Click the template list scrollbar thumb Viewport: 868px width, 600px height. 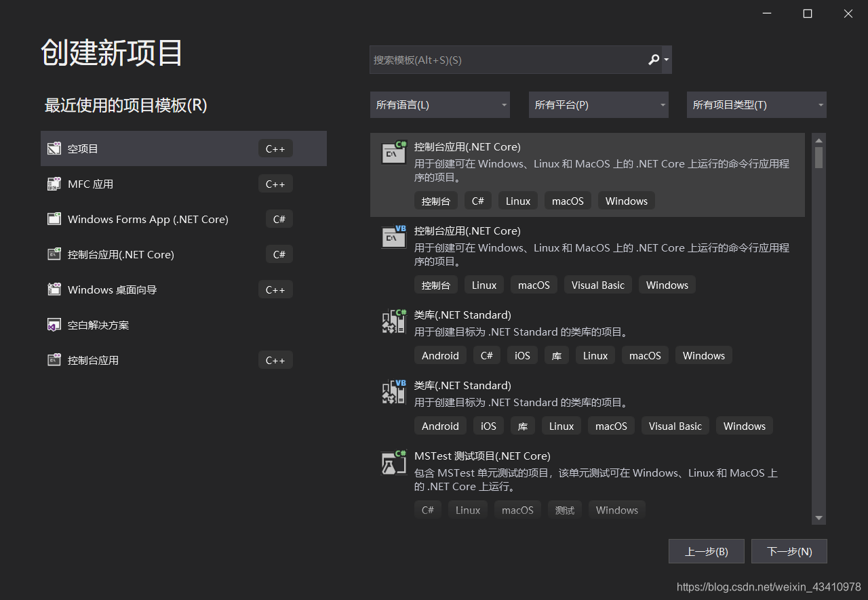point(819,157)
